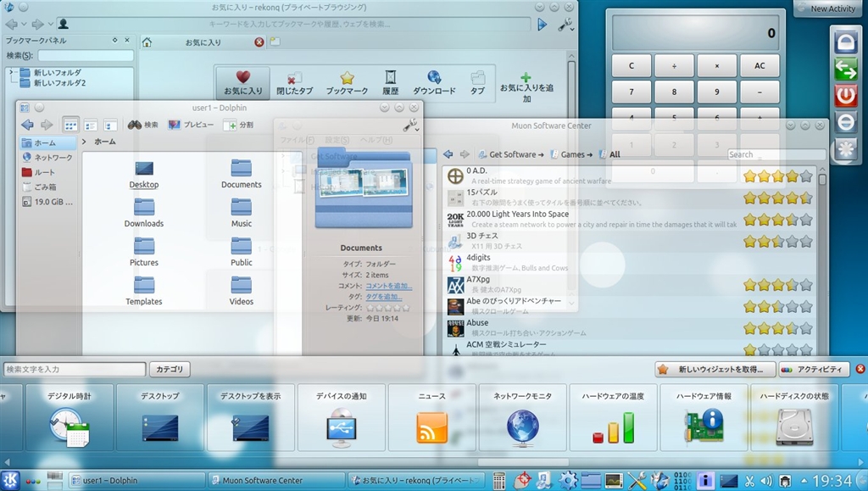Select the ニュース RSS widget

[431, 417]
